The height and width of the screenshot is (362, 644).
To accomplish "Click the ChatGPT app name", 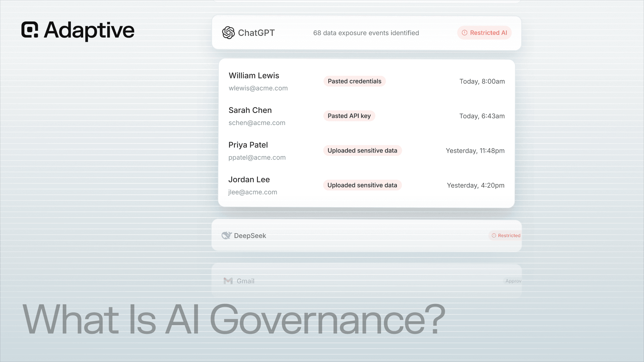I will click(x=256, y=33).
